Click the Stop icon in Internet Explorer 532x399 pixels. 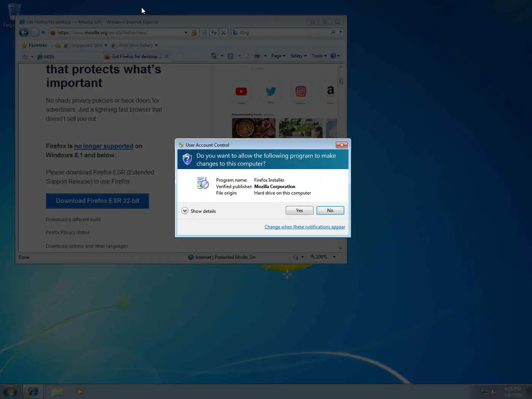(223, 33)
